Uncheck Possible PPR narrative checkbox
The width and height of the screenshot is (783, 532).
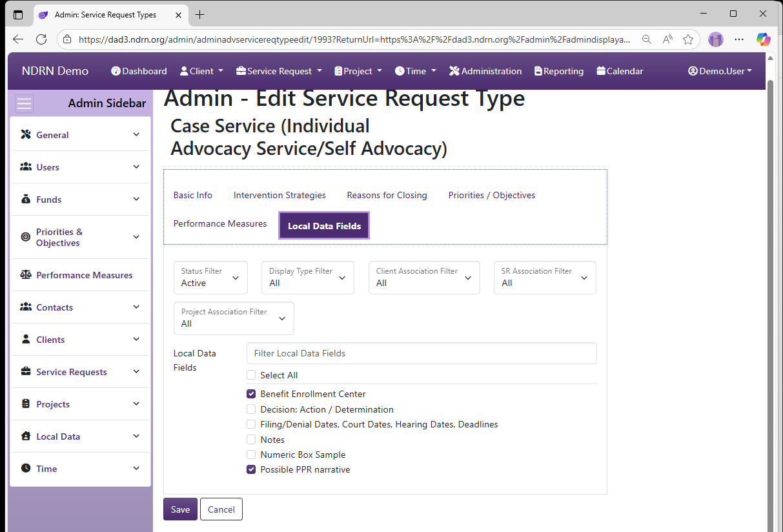coord(251,469)
